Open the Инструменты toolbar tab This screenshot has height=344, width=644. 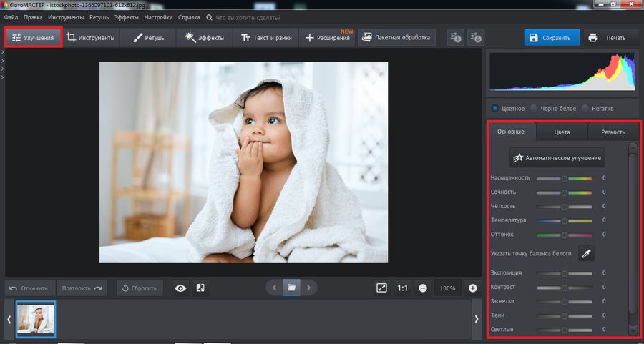pos(91,37)
